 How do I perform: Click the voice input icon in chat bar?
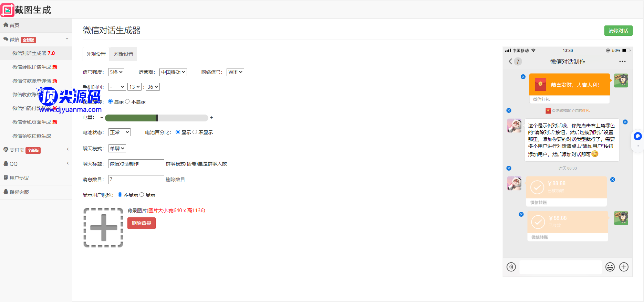coord(511,267)
